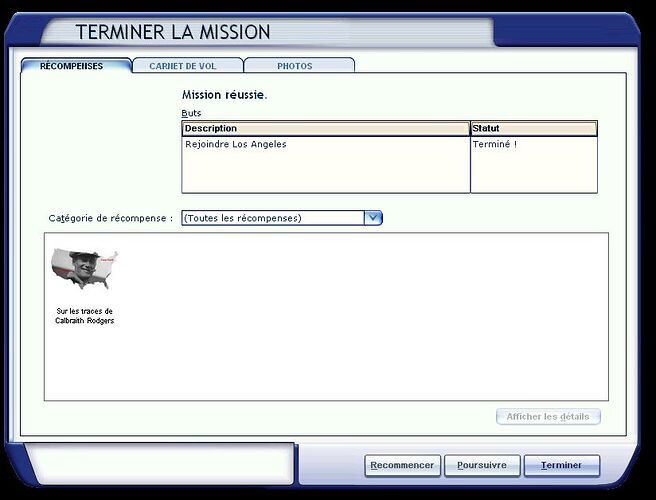Select the Calbraith Rodgers reward badge image
This screenshot has width=656, height=500.
(84, 270)
